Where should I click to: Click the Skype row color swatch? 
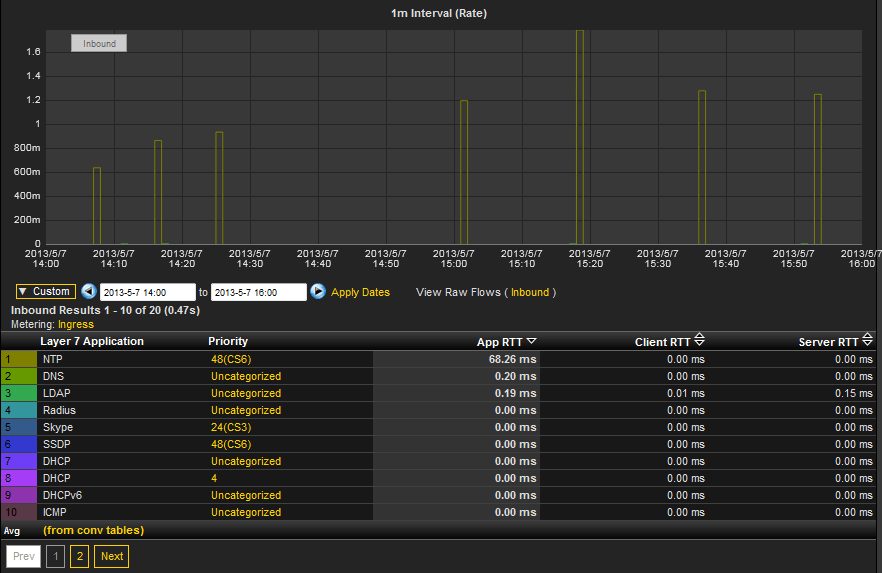click(19, 427)
